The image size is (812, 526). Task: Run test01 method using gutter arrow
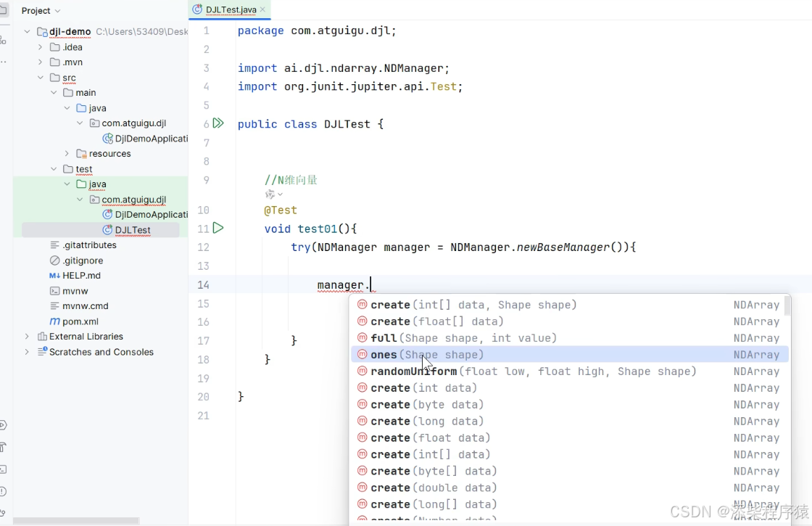pyautogui.click(x=218, y=228)
